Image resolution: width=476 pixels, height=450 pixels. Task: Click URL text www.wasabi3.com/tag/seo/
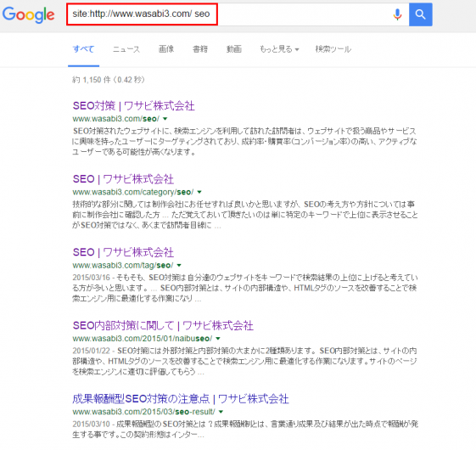(x=123, y=265)
